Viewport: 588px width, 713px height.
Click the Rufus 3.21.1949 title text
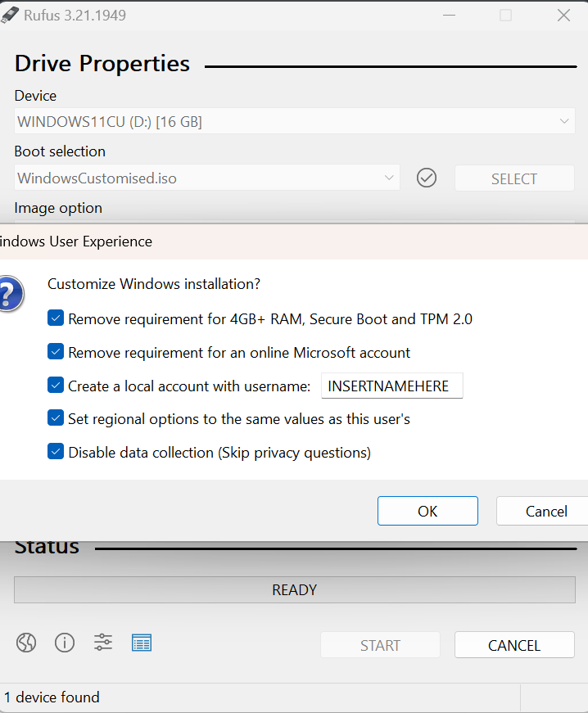75,16
